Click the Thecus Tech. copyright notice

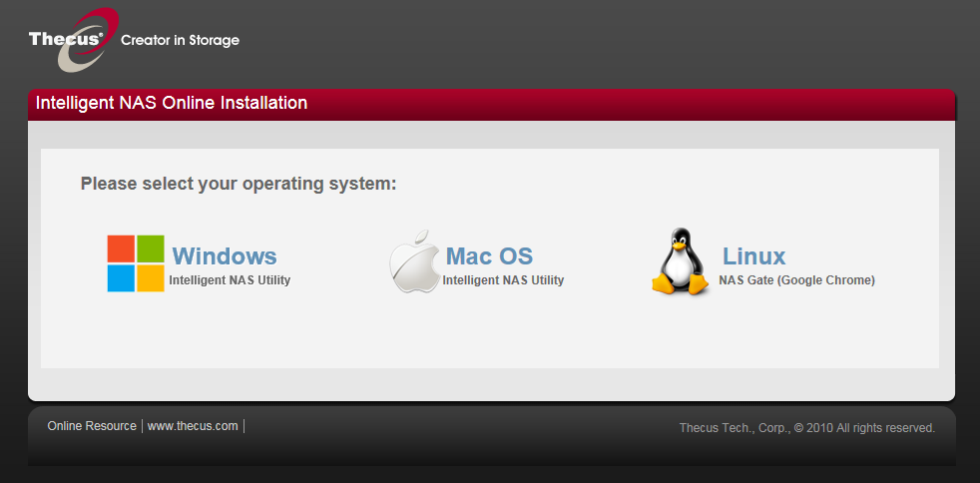[807, 428]
